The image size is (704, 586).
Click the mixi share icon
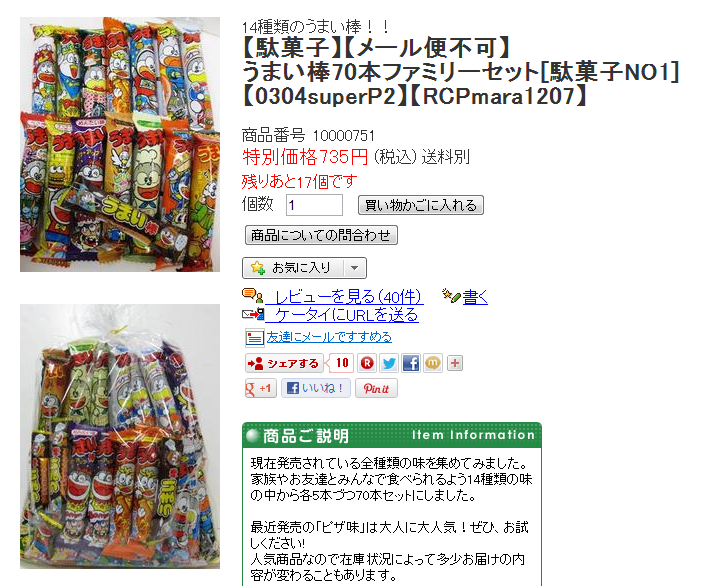[433, 363]
